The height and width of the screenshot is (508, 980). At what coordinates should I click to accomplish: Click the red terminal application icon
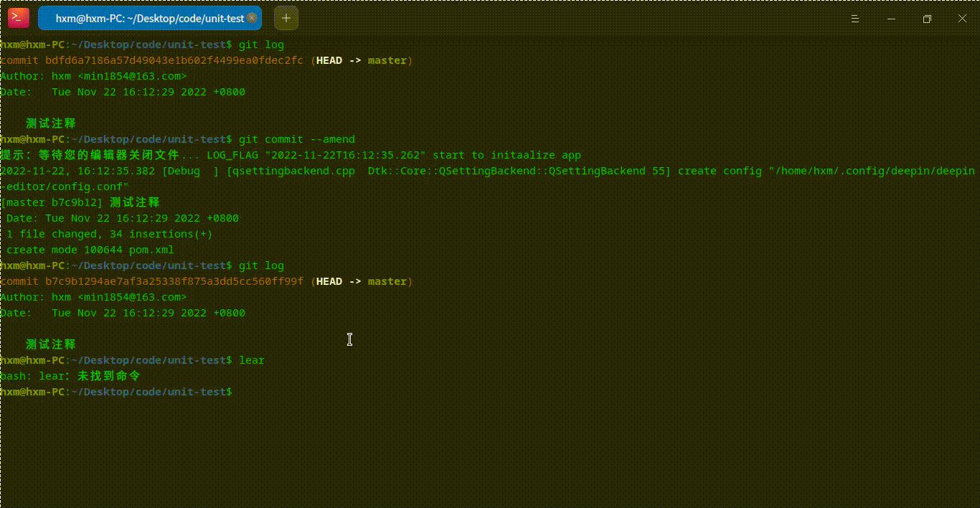coord(17,17)
